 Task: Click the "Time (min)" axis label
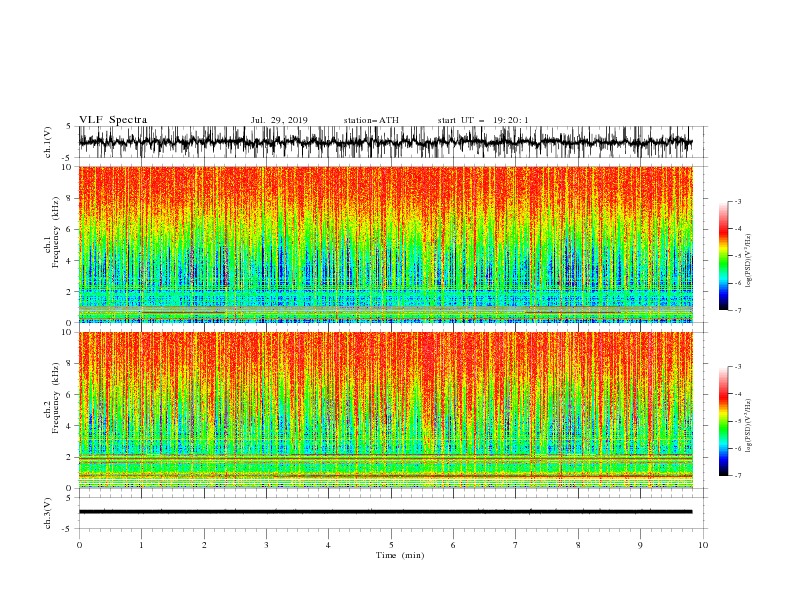(x=400, y=555)
